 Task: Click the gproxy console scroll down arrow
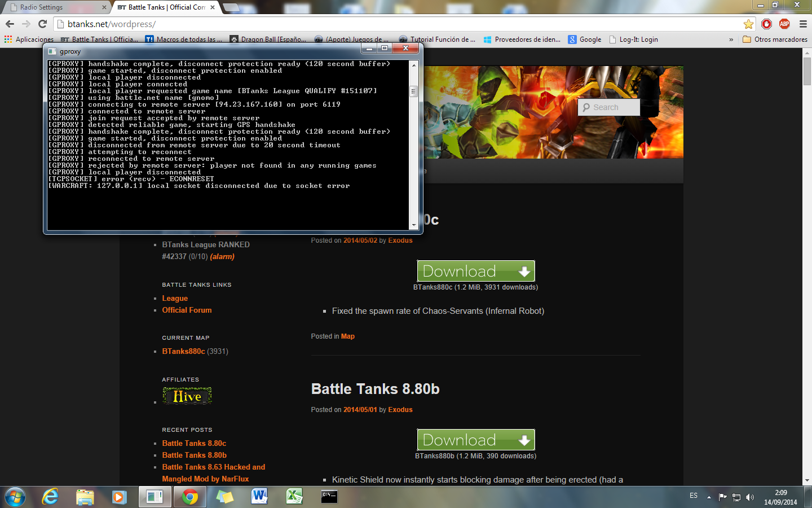414,225
